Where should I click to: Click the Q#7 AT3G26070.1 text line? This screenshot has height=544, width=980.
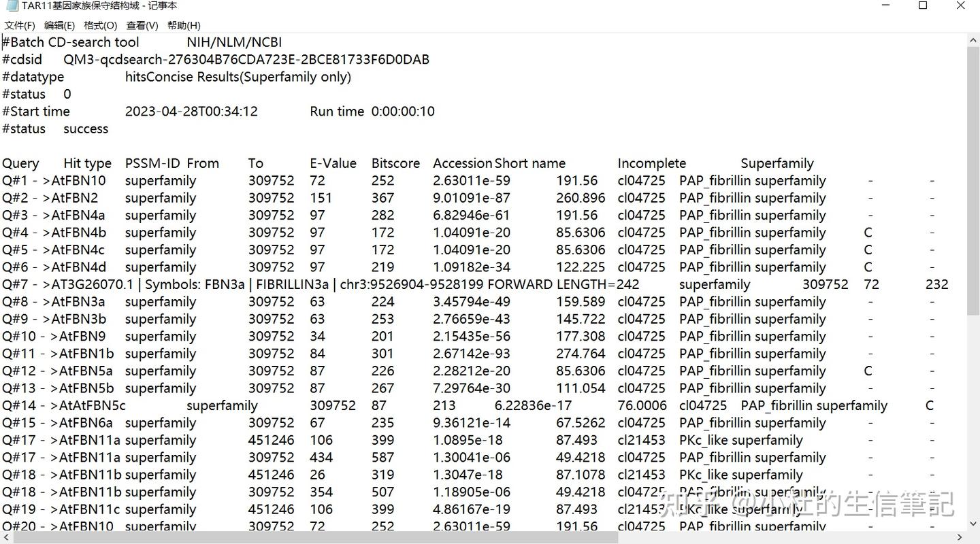point(475,284)
